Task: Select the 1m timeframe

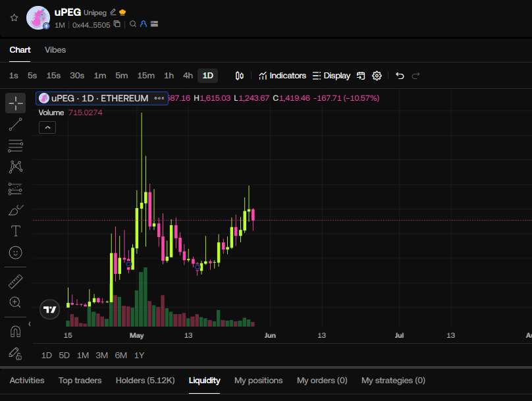Action: coord(100,76)
